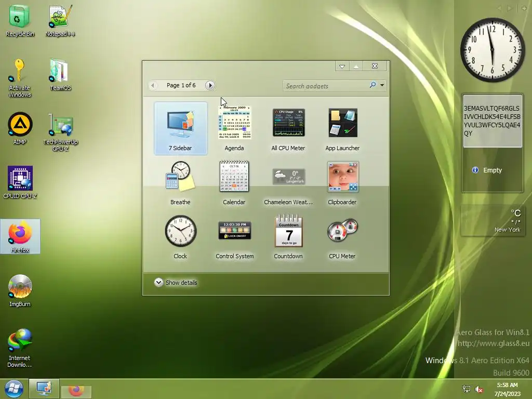Select the Breathe gadget
The image size is (532, 399).
[x=180, y=182]
